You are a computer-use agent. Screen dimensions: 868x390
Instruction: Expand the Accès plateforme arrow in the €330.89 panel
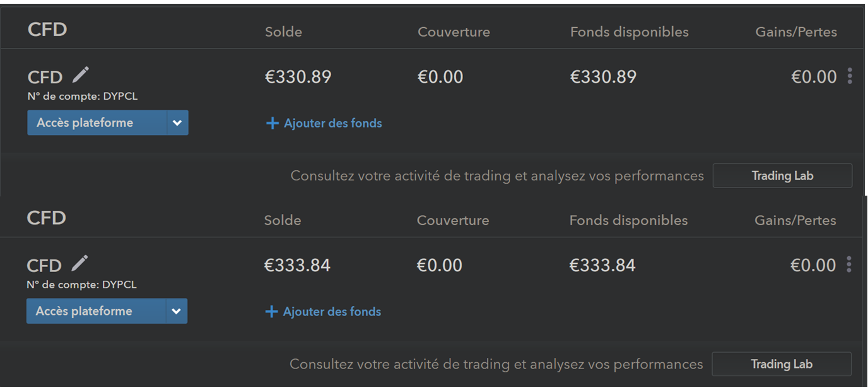177,123
